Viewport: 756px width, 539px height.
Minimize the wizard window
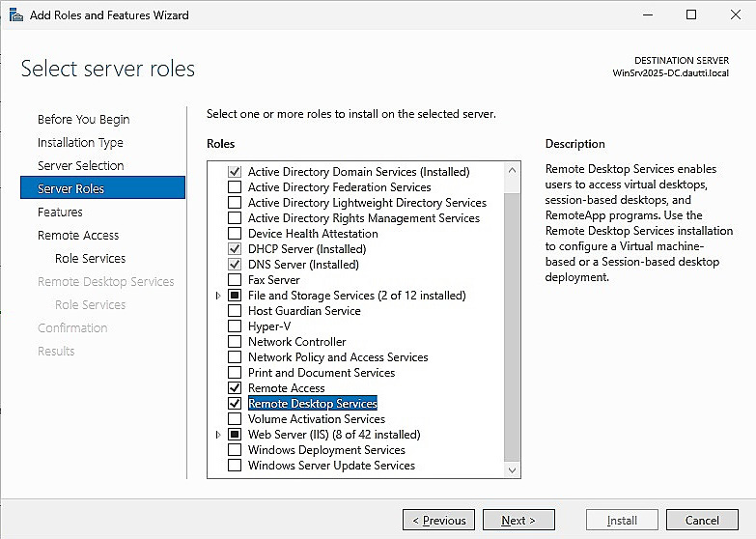pos(648,14)
